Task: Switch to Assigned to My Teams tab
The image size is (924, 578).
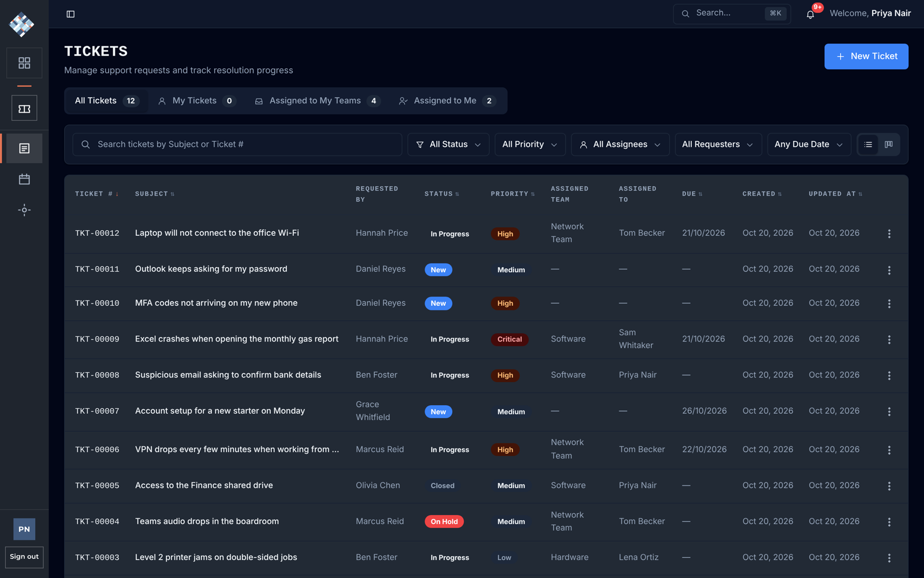Action: (318, 101)
